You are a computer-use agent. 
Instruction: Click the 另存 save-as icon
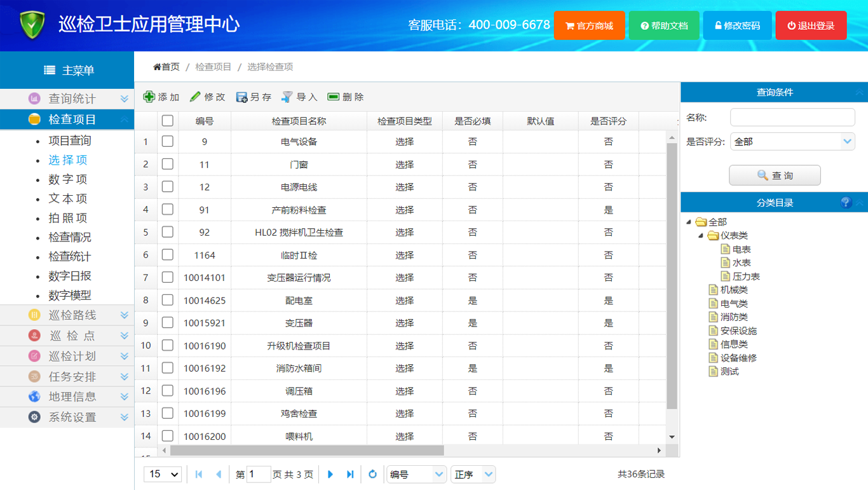coord(241,97)
